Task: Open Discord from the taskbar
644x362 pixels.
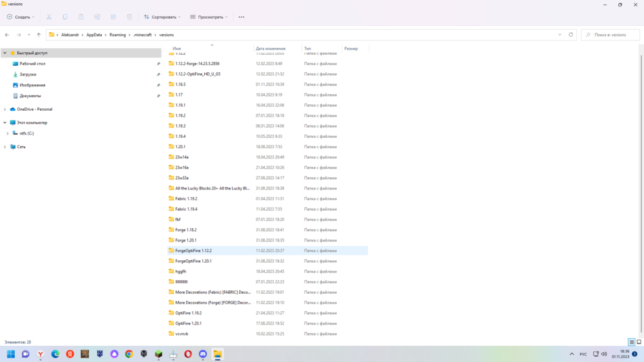Action: point(203,354)
